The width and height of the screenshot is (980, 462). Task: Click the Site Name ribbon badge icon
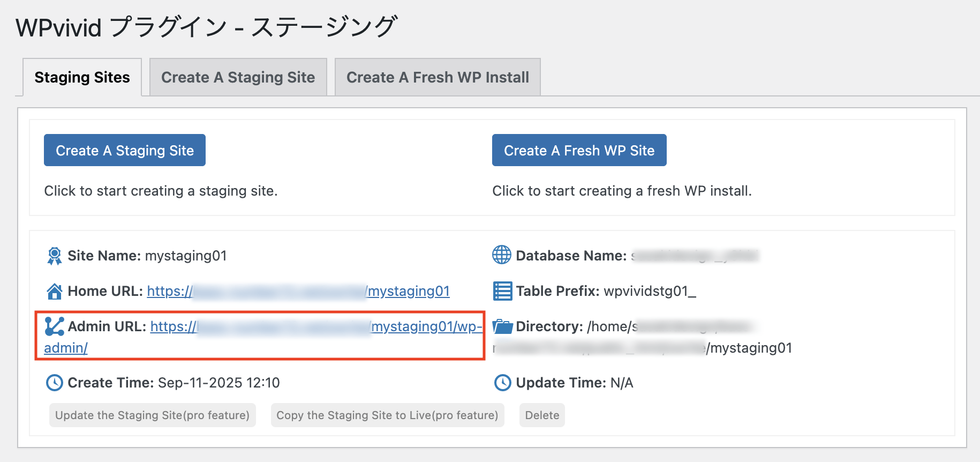point(54,256)
